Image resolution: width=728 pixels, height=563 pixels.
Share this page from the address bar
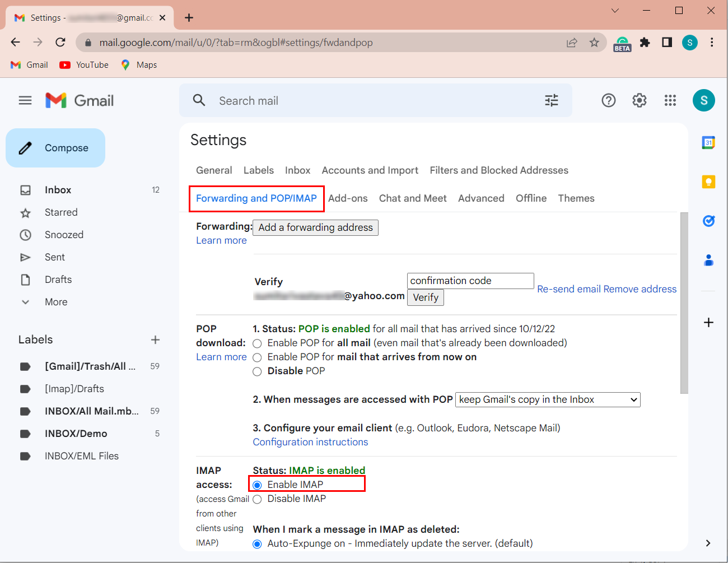[572, 43]
